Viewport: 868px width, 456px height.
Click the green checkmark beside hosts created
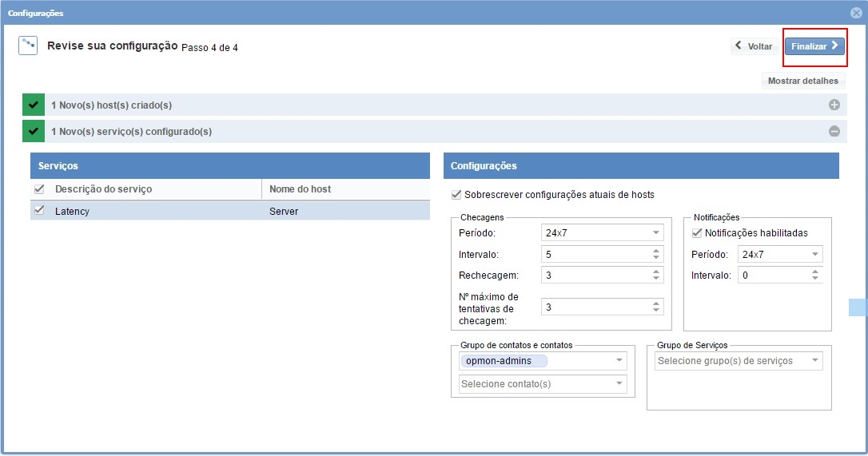(x=34, y=105)
